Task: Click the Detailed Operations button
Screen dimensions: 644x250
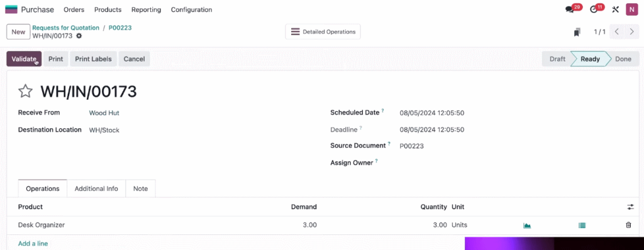Action: pos(323,31)
